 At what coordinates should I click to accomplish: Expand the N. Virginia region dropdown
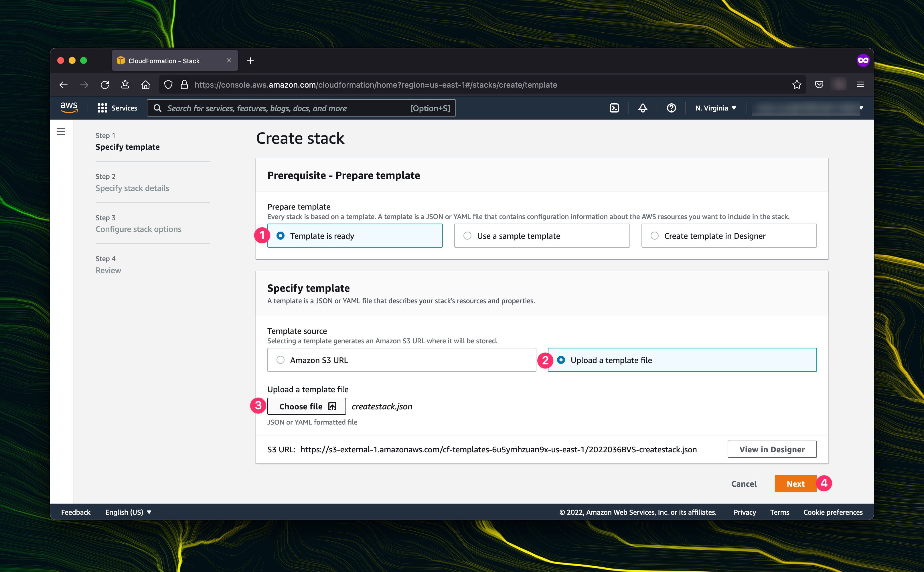tap(715, 108)
